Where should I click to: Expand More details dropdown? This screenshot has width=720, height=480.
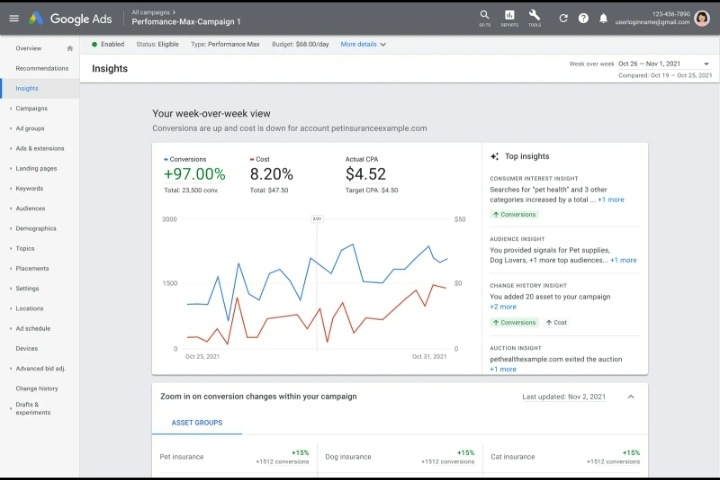coord(363,44)
